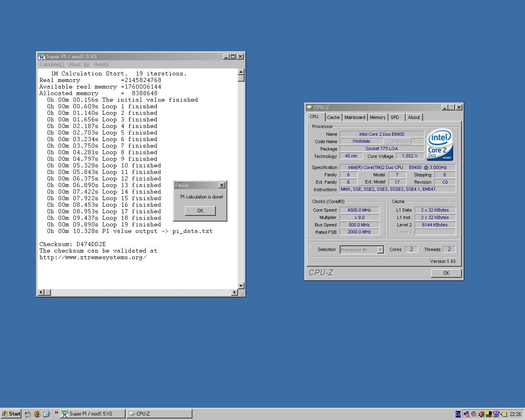Open the volume speaker tray icon

coord(481,414)
